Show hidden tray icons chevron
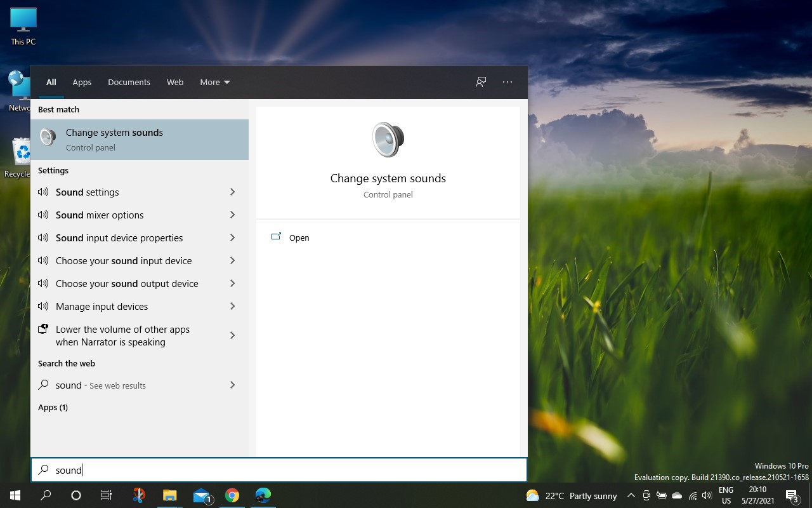 (631, 496)
